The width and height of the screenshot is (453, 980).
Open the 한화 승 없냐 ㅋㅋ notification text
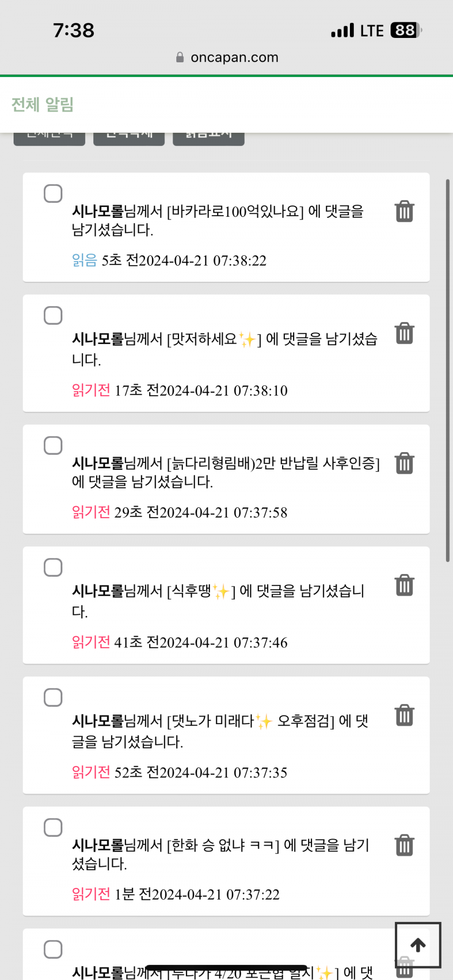[220, 854]
